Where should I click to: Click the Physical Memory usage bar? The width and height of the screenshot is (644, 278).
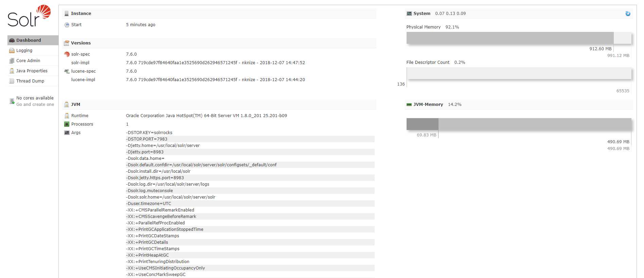point(519,38)
